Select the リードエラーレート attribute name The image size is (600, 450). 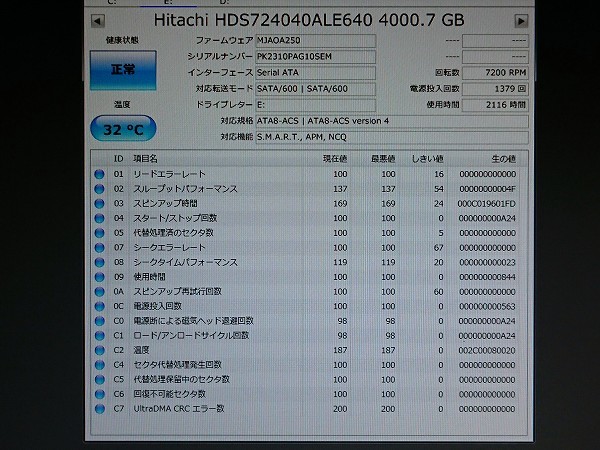click(x=169, y=174)
